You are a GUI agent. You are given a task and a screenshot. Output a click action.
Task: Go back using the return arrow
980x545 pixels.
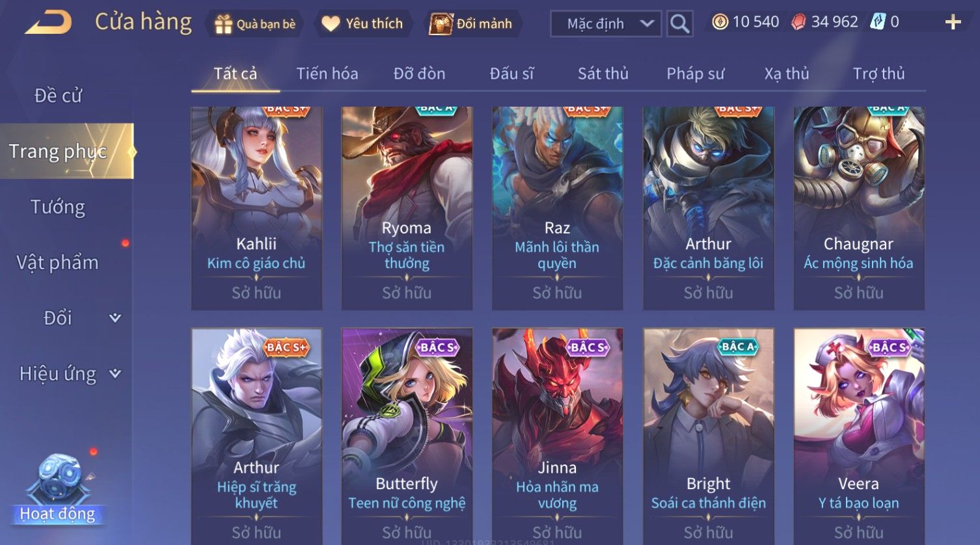[48, 23]
